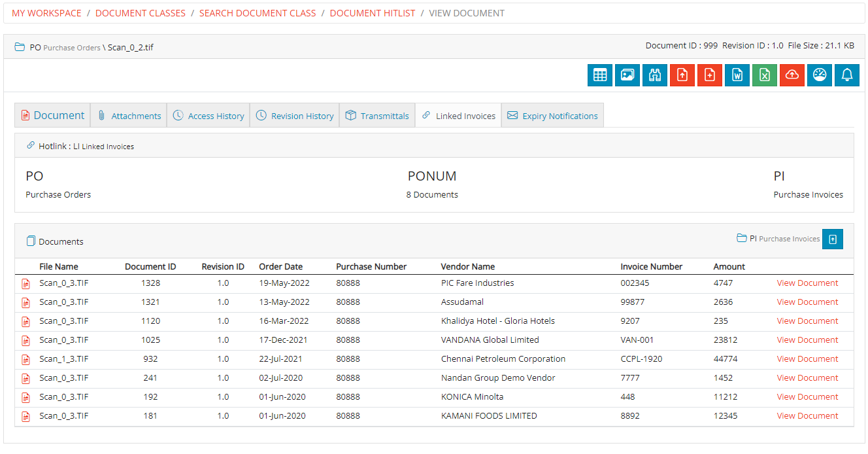The width and height of the screenshot is (868, 454).
Task: View Document for invoice from PIC Fare Industries
Action: tap(807, 283)
